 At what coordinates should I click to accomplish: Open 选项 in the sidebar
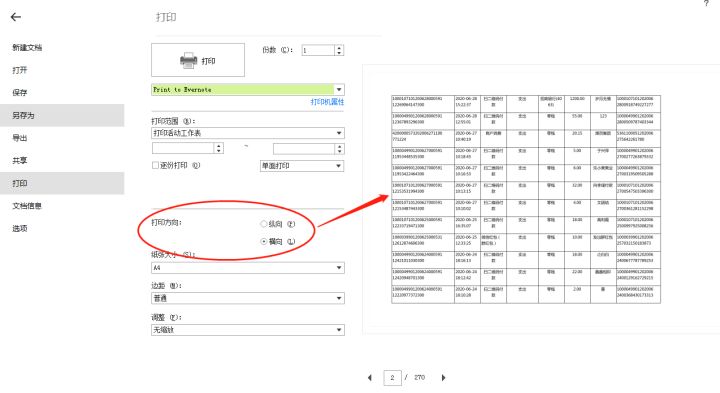click(x=20, y=228)
